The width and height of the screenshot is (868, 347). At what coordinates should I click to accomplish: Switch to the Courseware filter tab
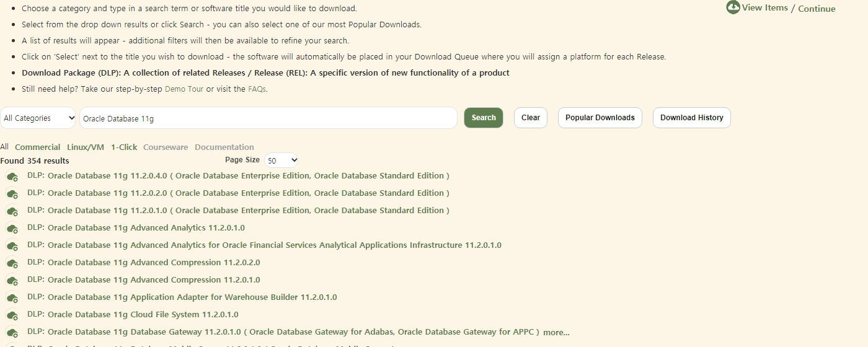166,147
